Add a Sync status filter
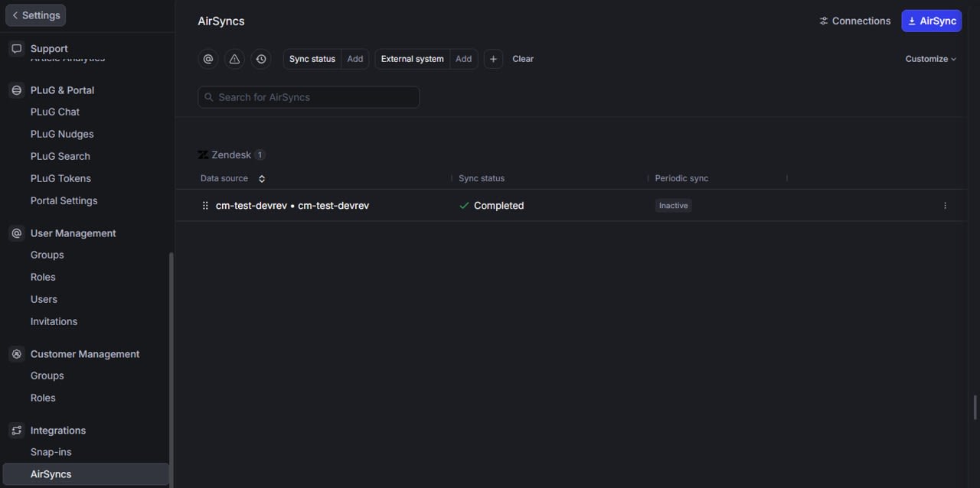Image resolution: width=980 pixels, height=488 pixels. (x=355, y=59)
